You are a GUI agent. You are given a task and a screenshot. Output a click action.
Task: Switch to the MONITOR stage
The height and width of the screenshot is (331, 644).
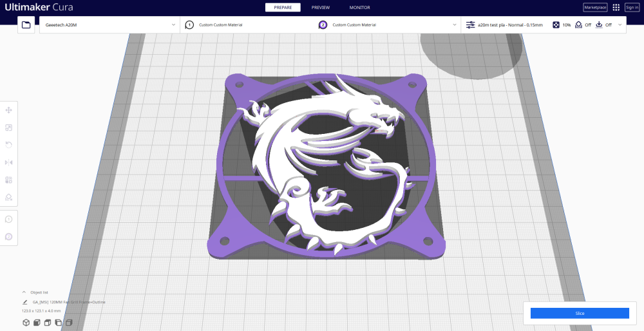(x=360, y=7)
